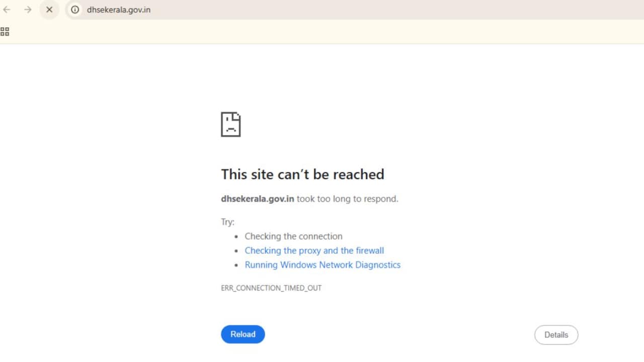Click the "Checking the connection" suggestion text
The height and width of the screenshot is (362, 644).
coord(294,236)
